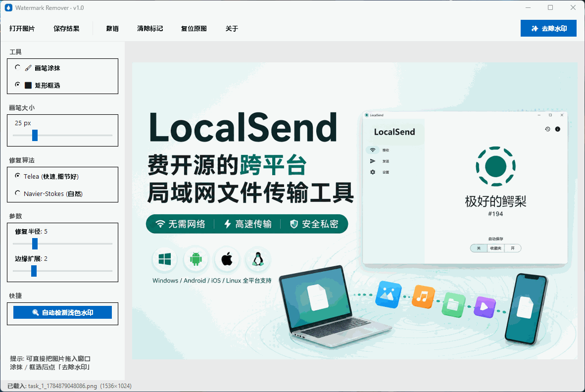Viewport: 585px width, 392px height.
Task: Click the history clock icon in LocalSend window
Action: tap(547, 129)
